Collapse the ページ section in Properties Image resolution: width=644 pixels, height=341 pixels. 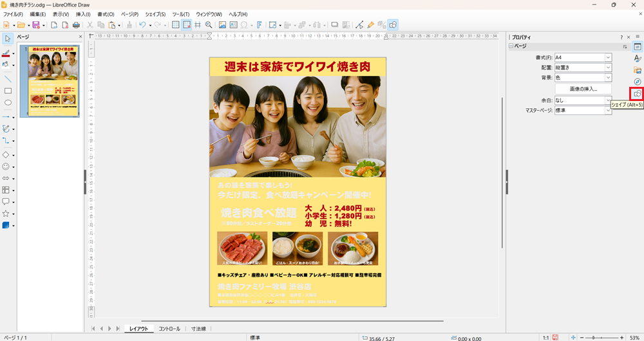511,46
